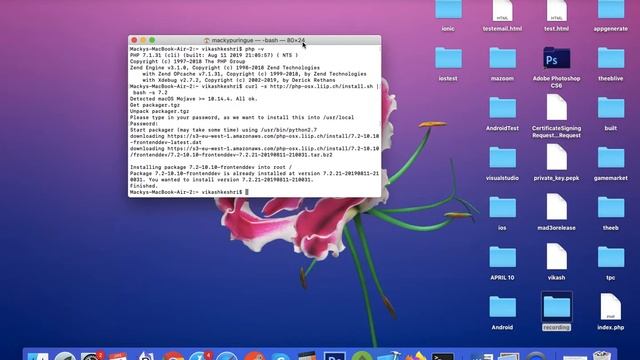Click 'Copyright (c) 1997-2018 The PHP Group' line
The width and height of the screenshot is (640, 360).
click(x=187, y=61)
